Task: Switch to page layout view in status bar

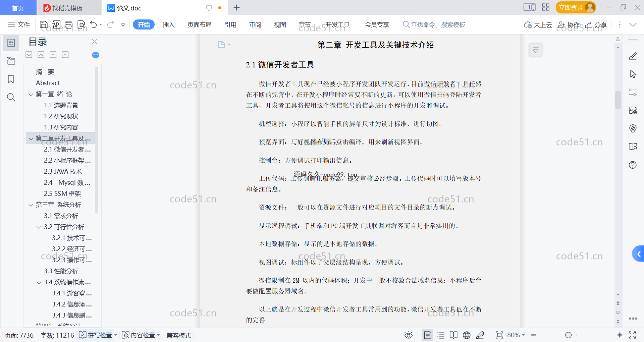Action: [427, 335]
